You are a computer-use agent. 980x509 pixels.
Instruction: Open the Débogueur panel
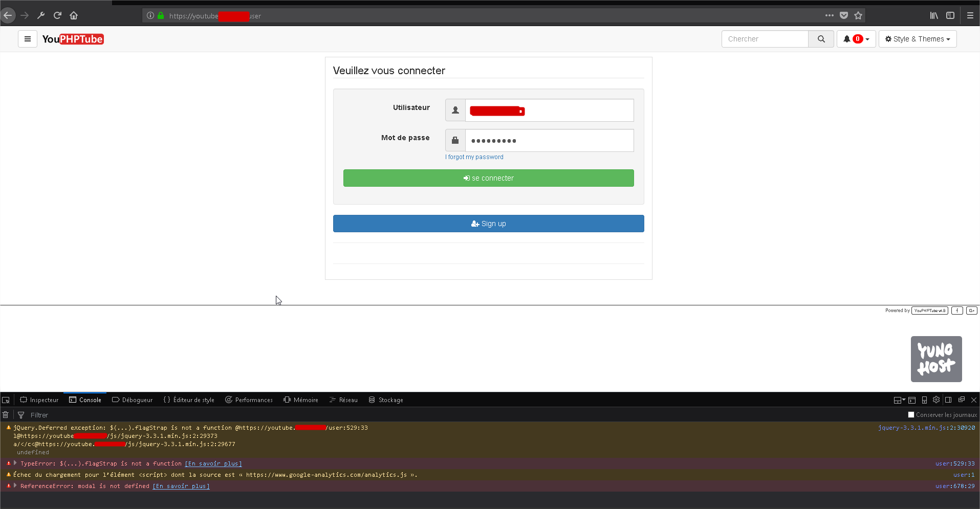click(x=132, y=400)
